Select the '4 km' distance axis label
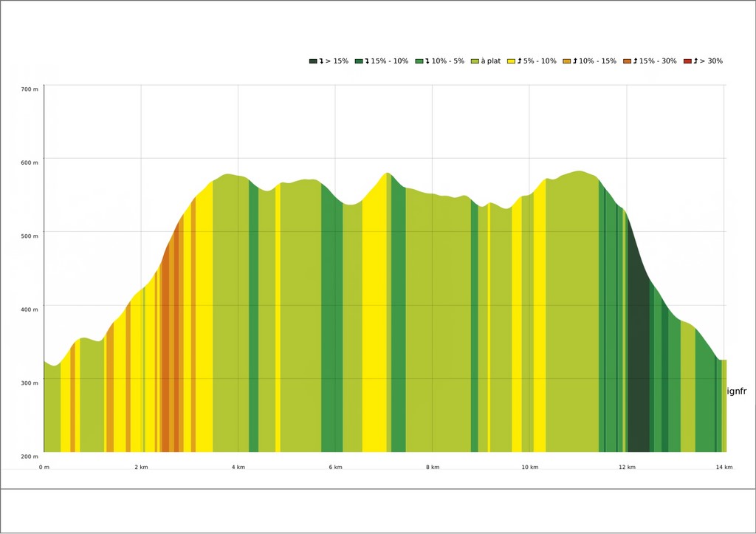This screenshot has width=756, height=534. coord(238,467)
